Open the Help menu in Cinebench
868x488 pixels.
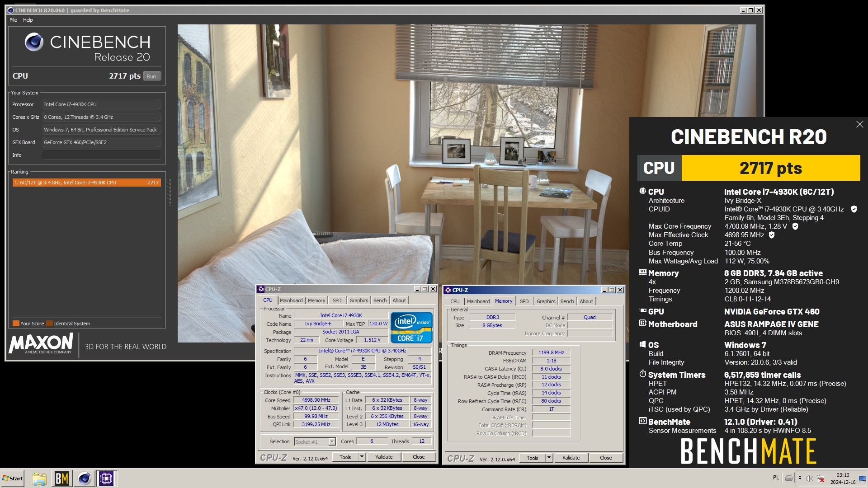coord(28,20)
